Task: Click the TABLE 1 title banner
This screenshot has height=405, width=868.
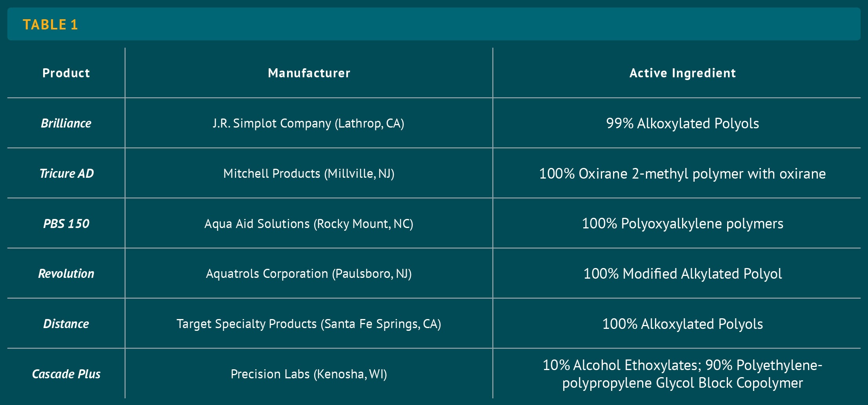Action: click(434, 24)
